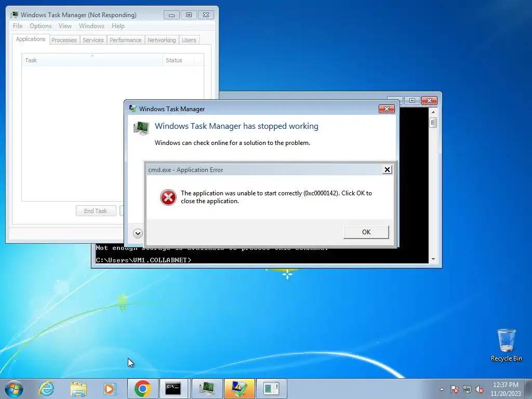This screenshot has width=532, height=399.
Task: Switch to the Processes tab
Action: [x=64, y=40]
